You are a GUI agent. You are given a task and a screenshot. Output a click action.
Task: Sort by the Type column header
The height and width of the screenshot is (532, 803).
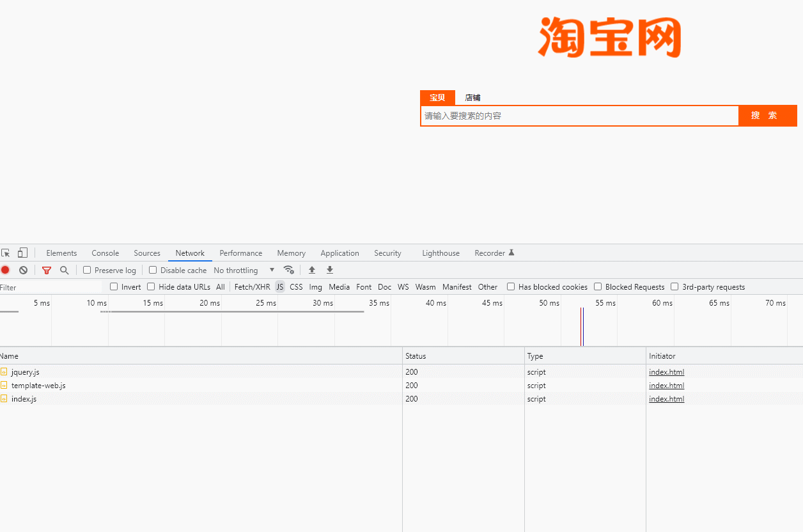[585, 356]
